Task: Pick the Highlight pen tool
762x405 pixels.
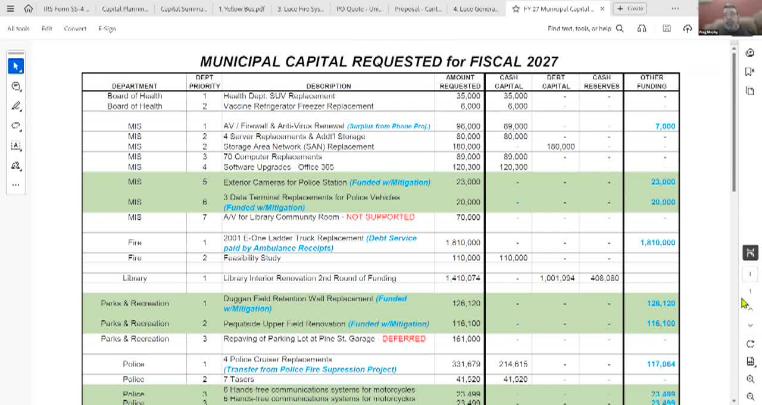Action: pyautogui.click(x=16, y=106)
